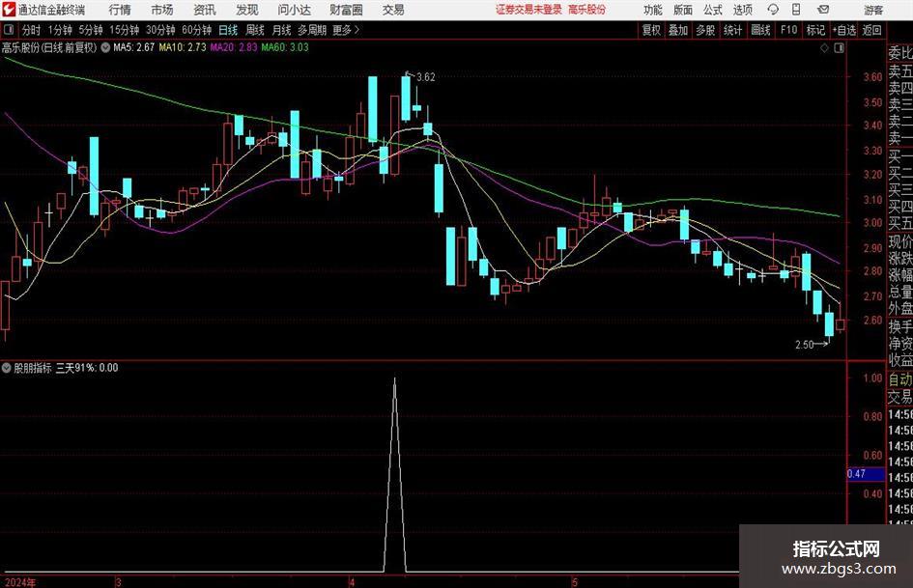Switch to 分时 chart period
The image size is (913, 588).
pyautogui.click(x=32, y=30)
